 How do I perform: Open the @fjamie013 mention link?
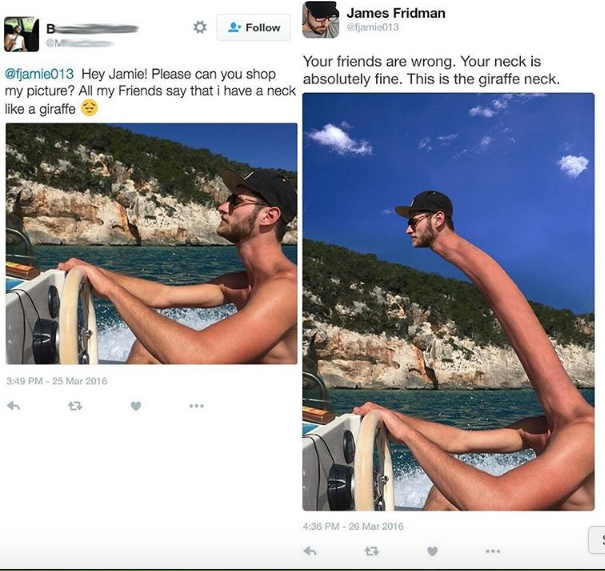(x=39, y=74)
